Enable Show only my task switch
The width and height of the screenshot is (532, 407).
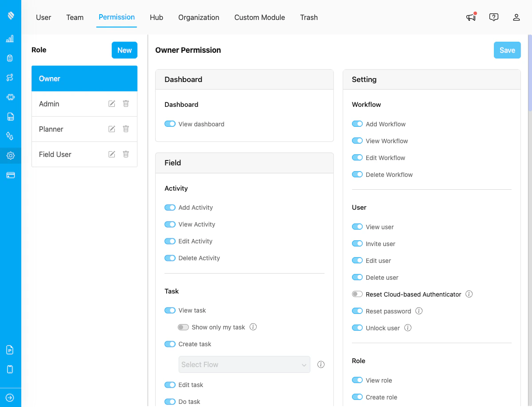[x=183, y=327]
